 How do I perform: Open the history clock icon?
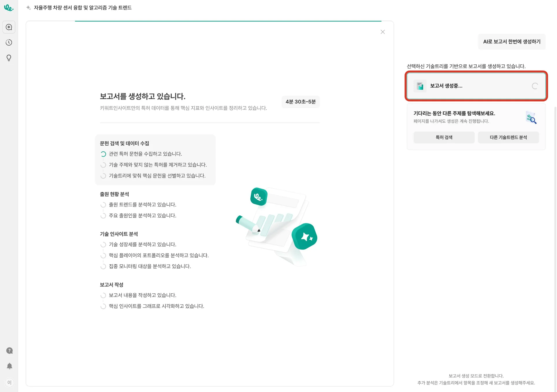click(x=9, y=43)
